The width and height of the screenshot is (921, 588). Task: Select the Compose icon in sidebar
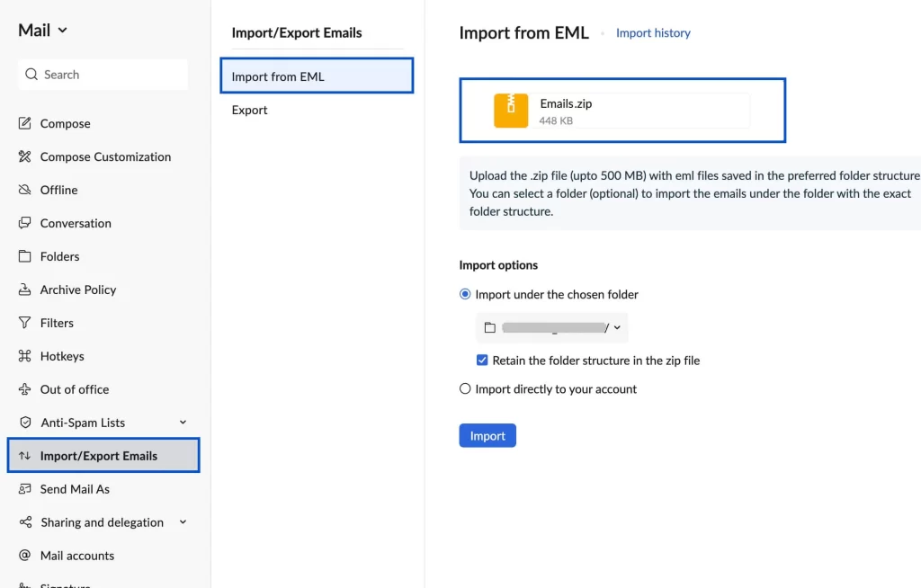(25, 123)
